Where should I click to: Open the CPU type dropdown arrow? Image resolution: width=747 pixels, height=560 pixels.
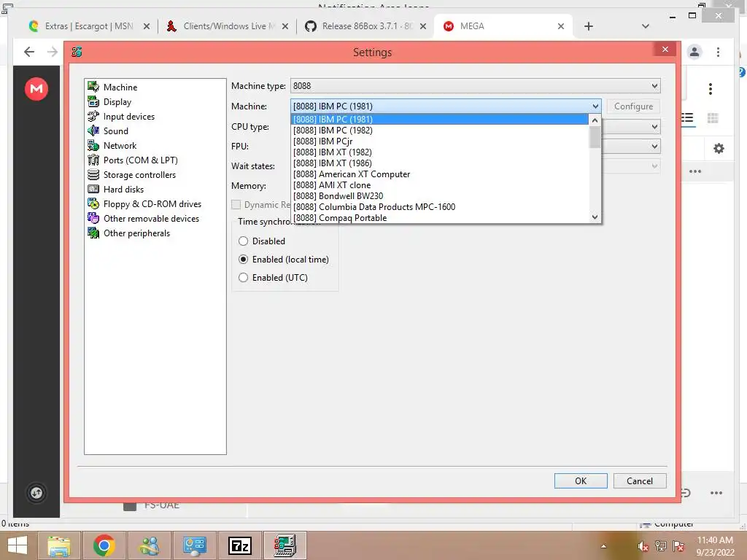tap(654, 127)
